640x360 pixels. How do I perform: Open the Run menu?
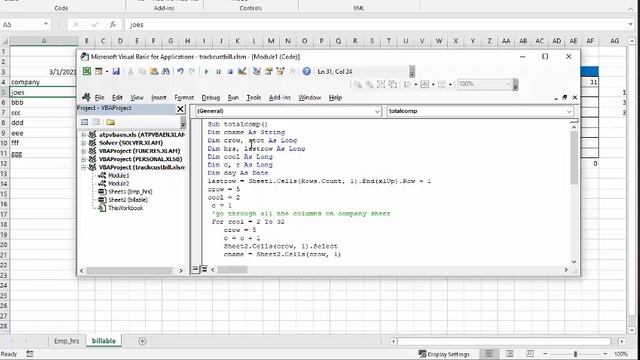pyautogui.click(x=233, y=98)
